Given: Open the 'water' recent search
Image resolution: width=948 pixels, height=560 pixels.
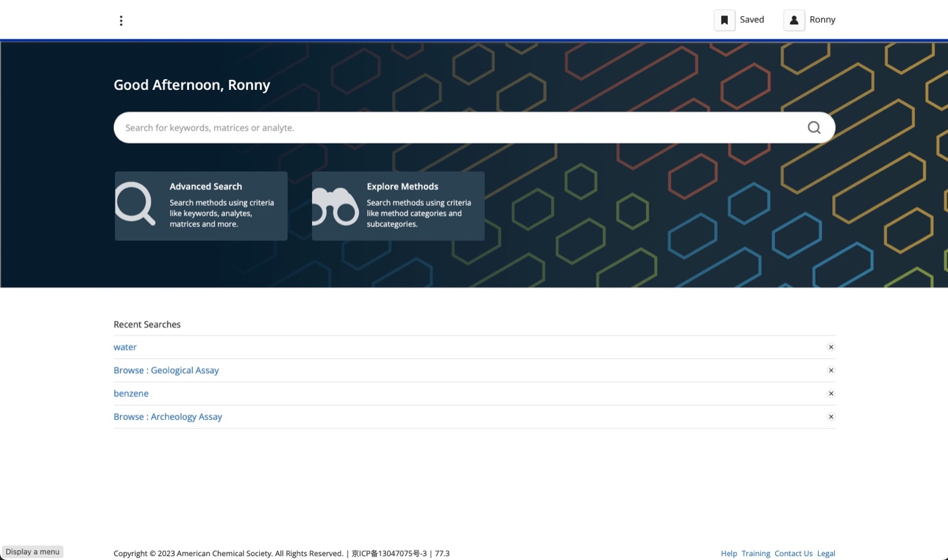Looking at the screenshot, I should pyautogui.click(x=125, y=347).
